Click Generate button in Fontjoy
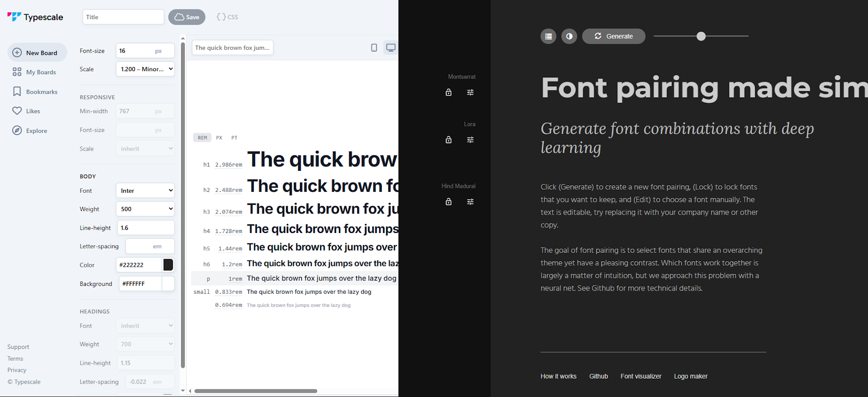Image resolution: width=868 pixels, height=397 pixels. (614, 36)
